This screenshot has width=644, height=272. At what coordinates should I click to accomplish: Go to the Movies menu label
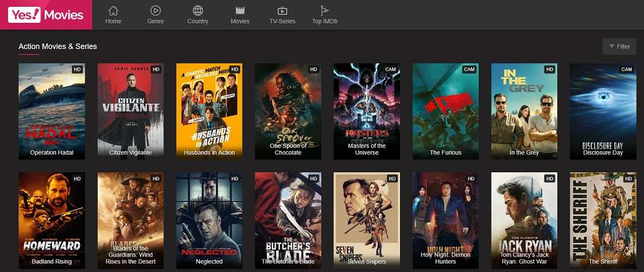[240, 21]
